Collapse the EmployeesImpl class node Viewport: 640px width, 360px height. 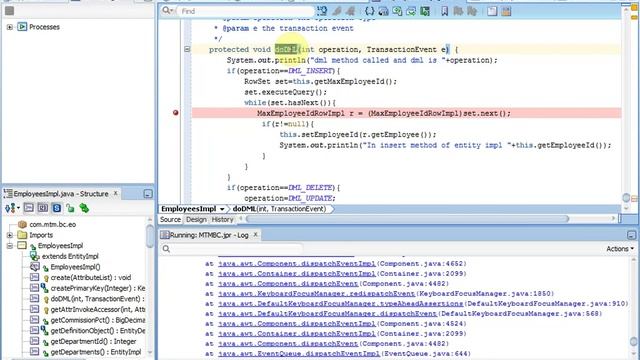coord(9,246)
